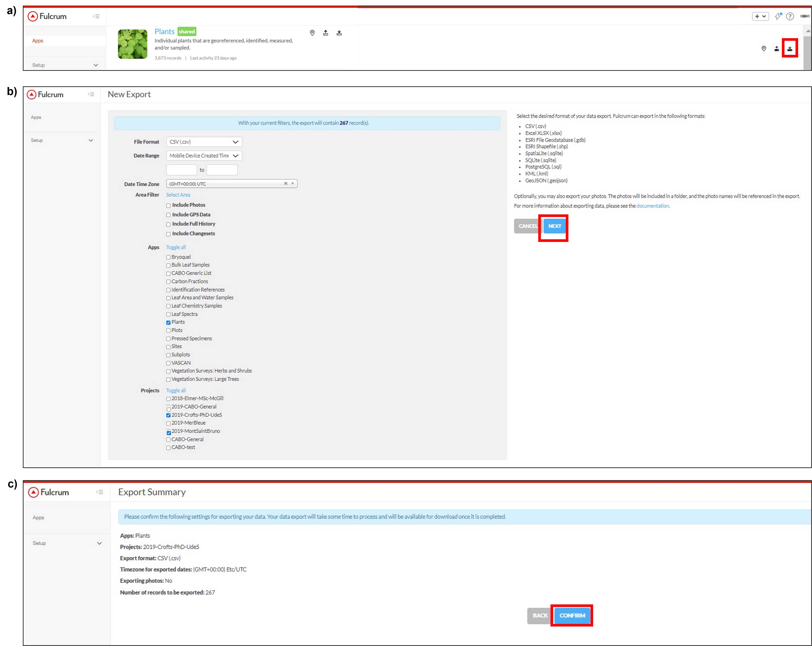Click the Plants app title link
Viewport: 812px width, 646px height.
(x=165, y=32)
